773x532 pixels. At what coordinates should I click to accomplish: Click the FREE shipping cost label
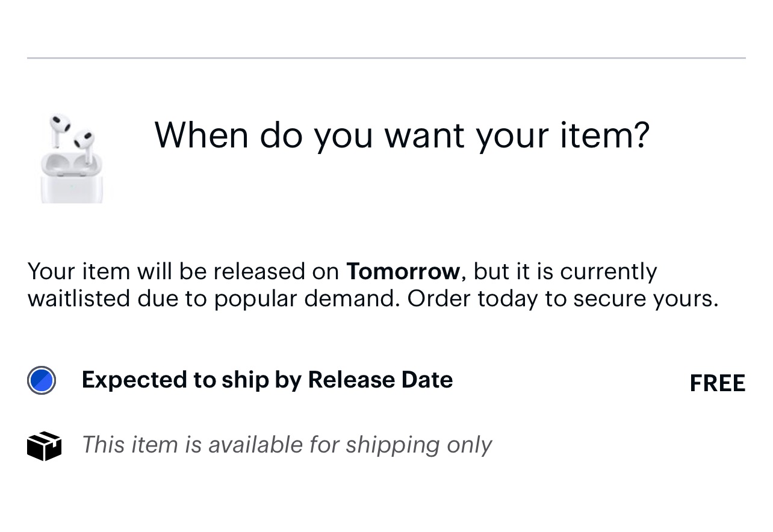[x=717, y=383]
